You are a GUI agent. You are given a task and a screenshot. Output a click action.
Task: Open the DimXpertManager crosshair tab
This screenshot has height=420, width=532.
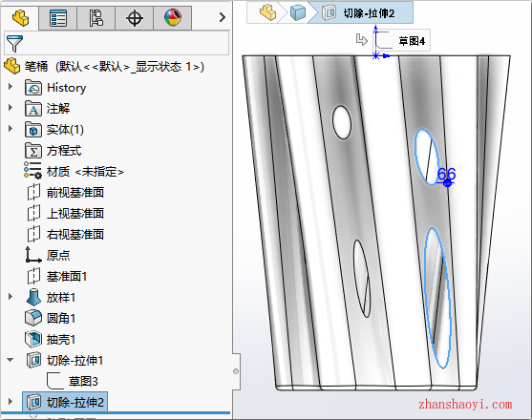pos(135,18)
